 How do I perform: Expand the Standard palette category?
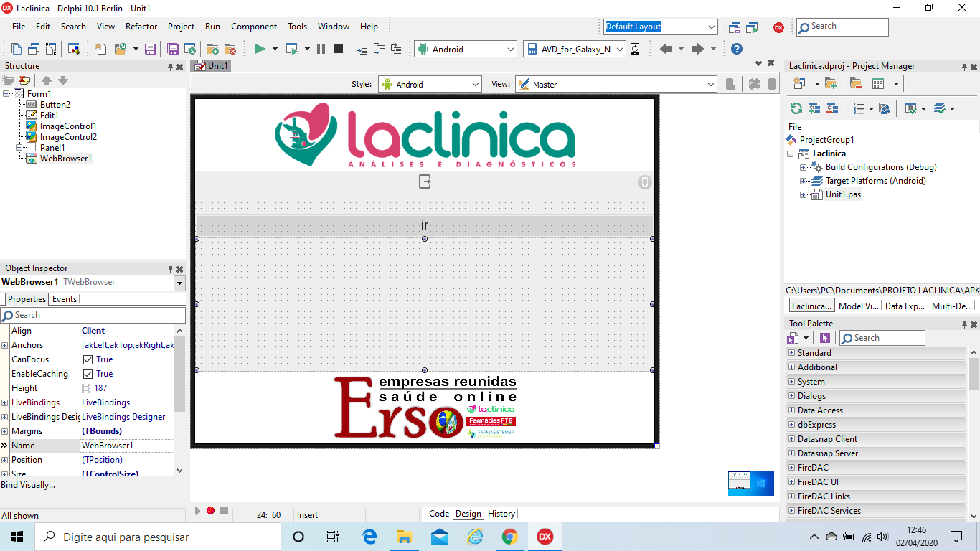tap(792, 353)
